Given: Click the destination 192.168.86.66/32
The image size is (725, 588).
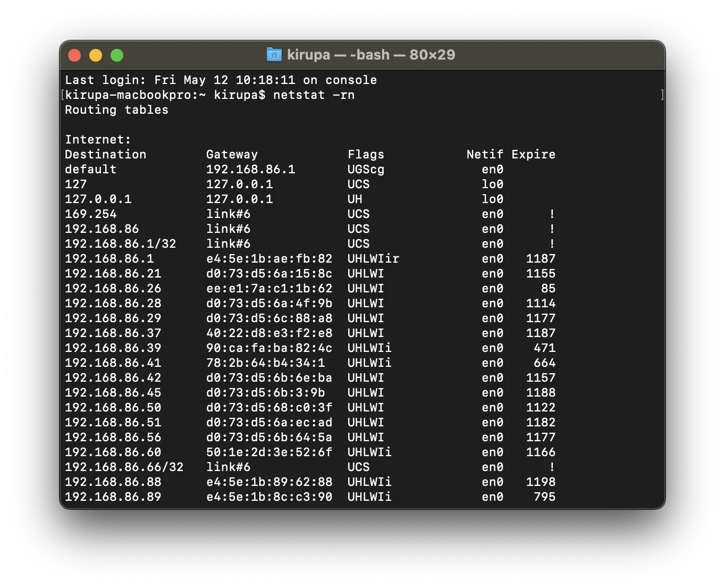Looking at the screenshot, I should (x=124, y=467).
